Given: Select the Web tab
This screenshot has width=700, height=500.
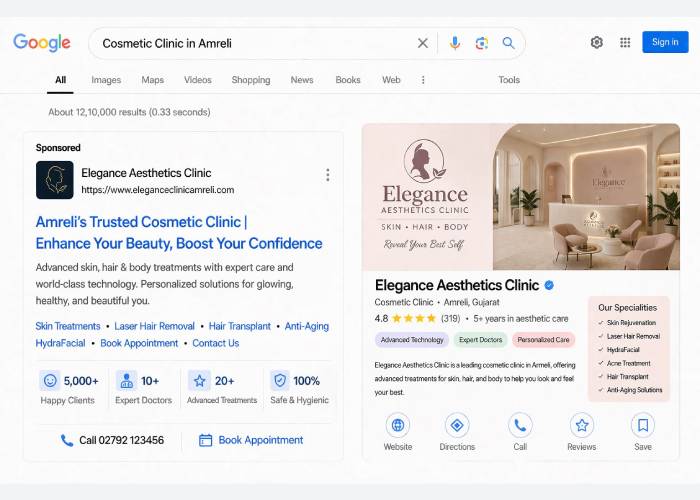Looking at the screenshot, I should [391, 80].
